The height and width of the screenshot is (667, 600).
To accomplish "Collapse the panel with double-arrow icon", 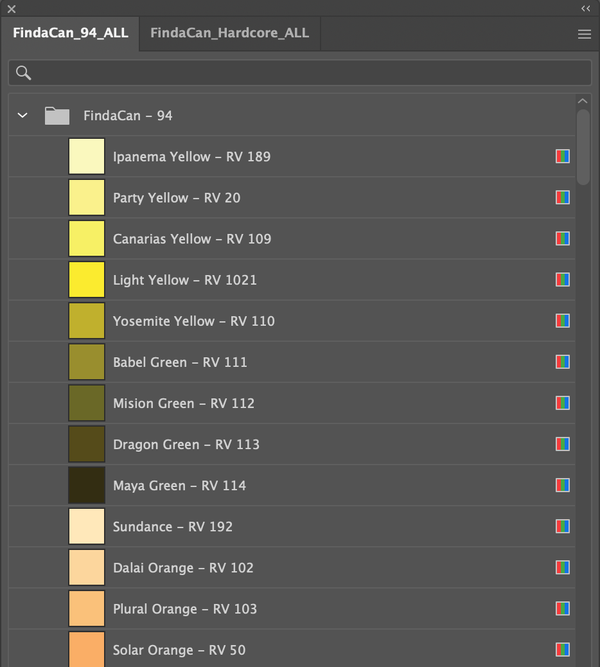I will pyautogui.click(x=585, y=8).
